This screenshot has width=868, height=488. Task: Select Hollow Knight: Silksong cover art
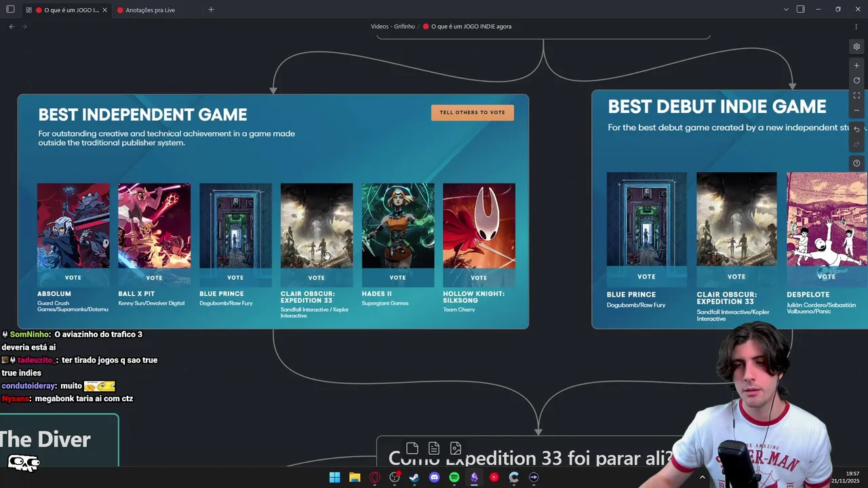pos(479,226)
